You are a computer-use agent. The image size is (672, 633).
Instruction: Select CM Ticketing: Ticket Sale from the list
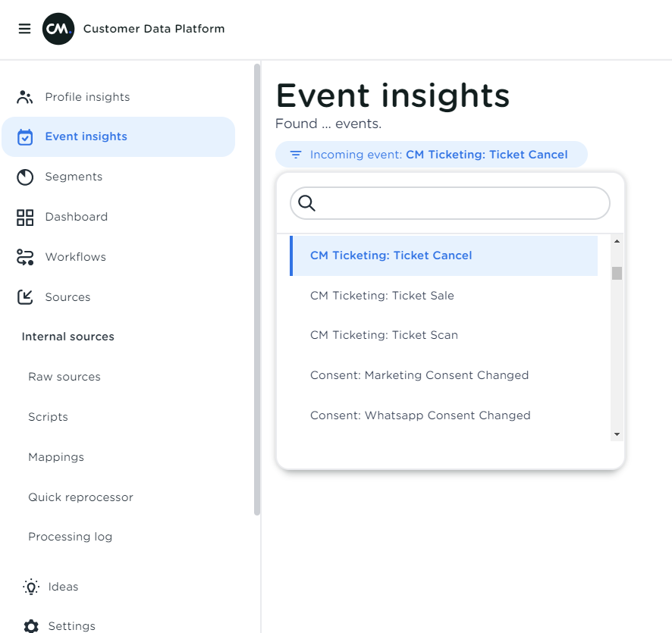pos(382,295)
